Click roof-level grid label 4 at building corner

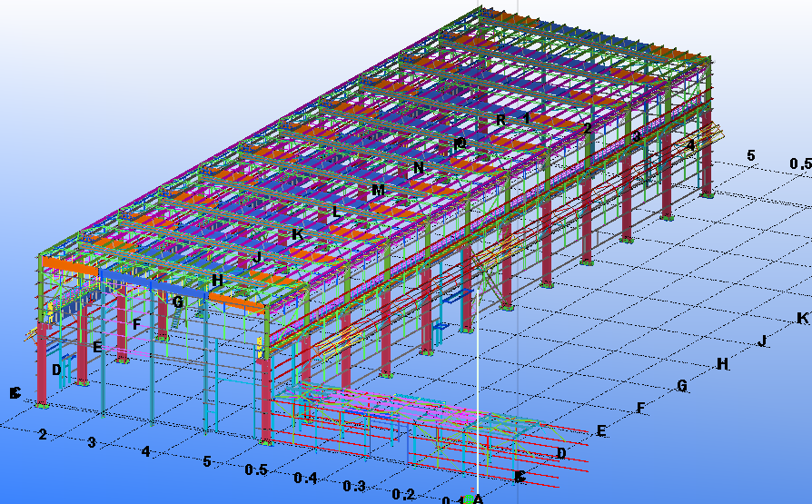pos(690,145)
